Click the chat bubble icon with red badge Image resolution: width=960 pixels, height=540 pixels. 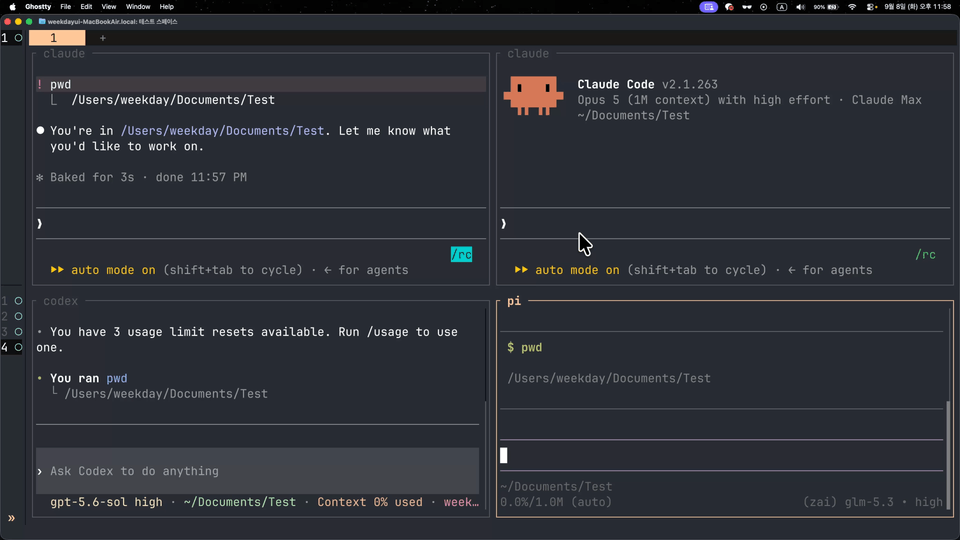point(729,7)
